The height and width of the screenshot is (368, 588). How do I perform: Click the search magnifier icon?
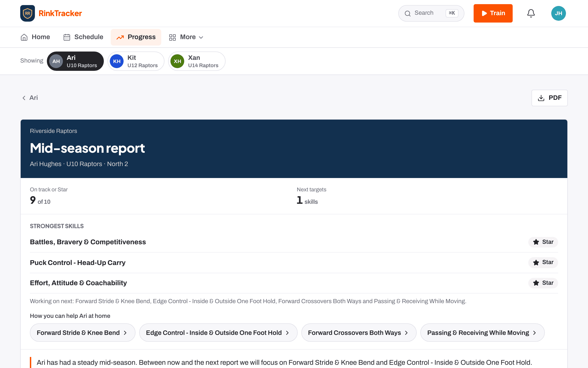pyautogui.click(x=407, y=13)
